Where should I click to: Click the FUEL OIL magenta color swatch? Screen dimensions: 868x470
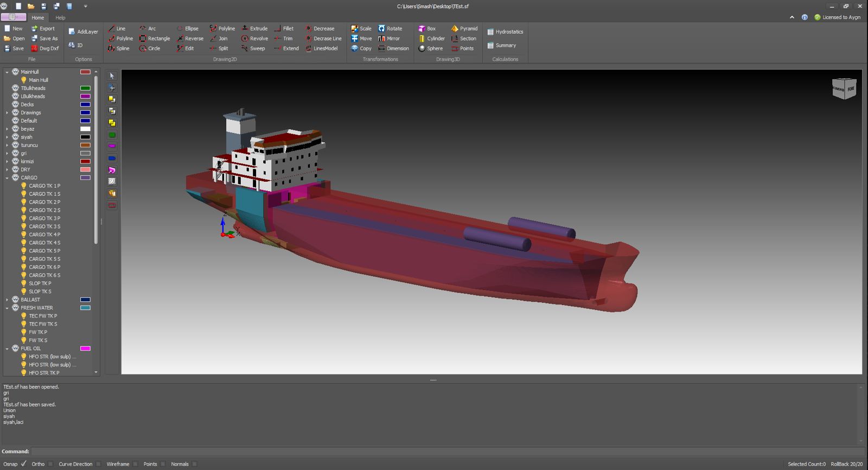[x=85, y=348]
